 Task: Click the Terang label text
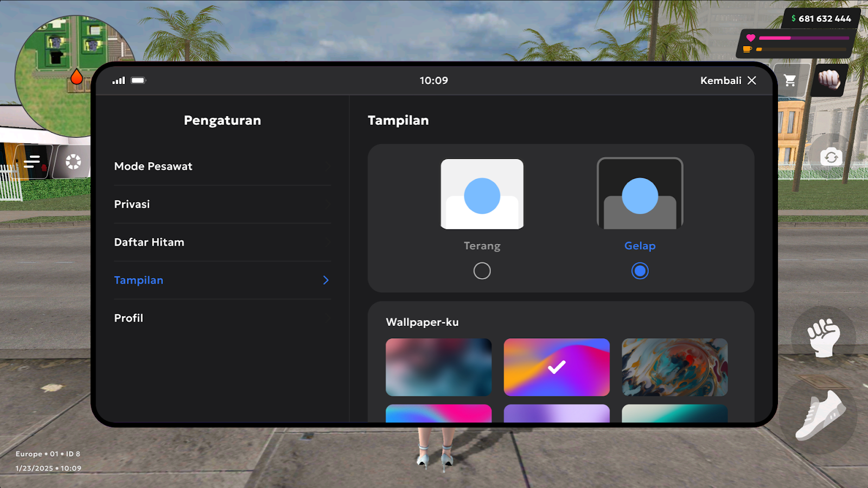482,246
